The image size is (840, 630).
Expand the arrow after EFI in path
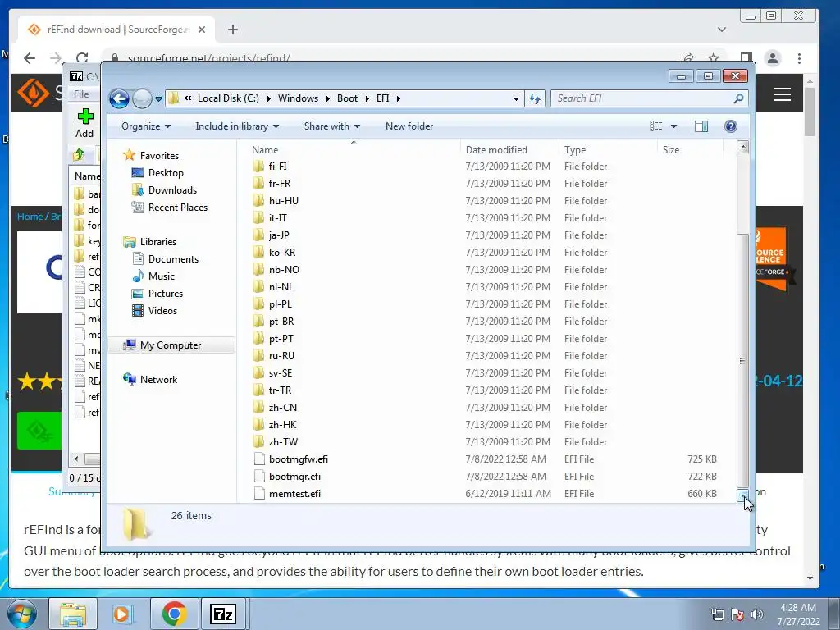[399, 98]
